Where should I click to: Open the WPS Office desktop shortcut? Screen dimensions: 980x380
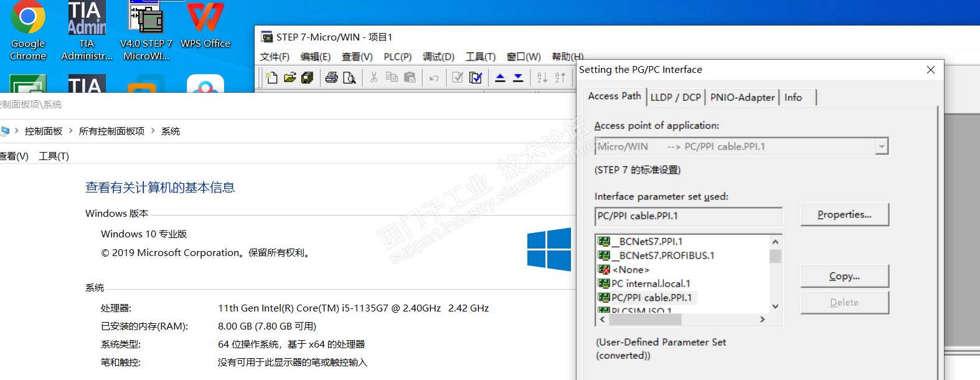coord(205,26)
